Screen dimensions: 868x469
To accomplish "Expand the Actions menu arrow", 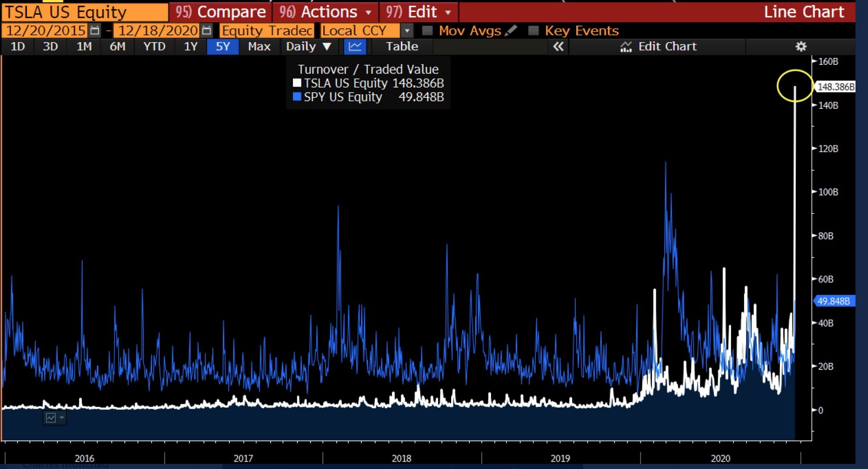I will coord(369,12).
